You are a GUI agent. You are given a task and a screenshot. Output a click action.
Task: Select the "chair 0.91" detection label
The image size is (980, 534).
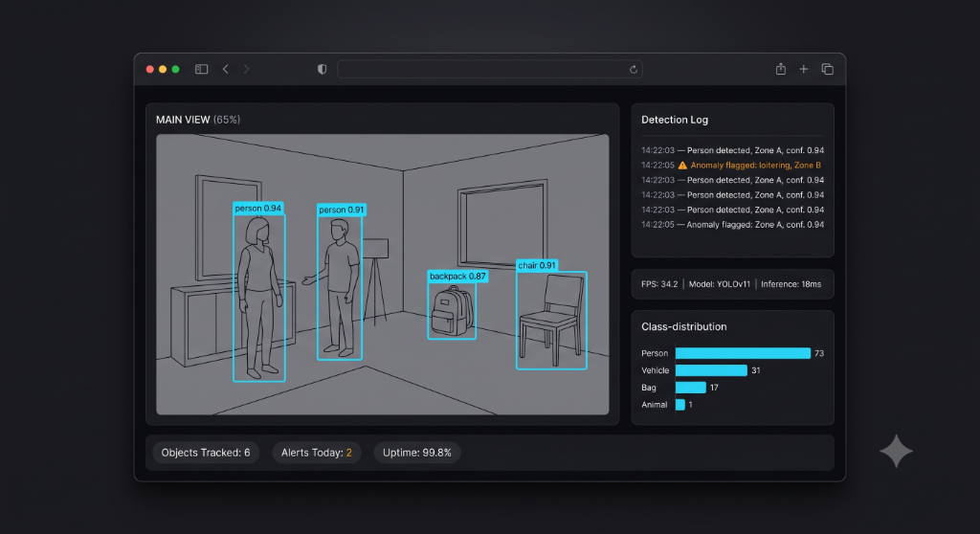(537, 265)
